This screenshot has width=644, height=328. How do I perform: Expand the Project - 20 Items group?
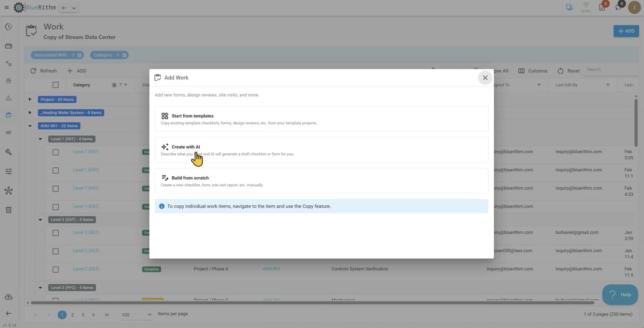pyautogui.click(x=30, y=99)
